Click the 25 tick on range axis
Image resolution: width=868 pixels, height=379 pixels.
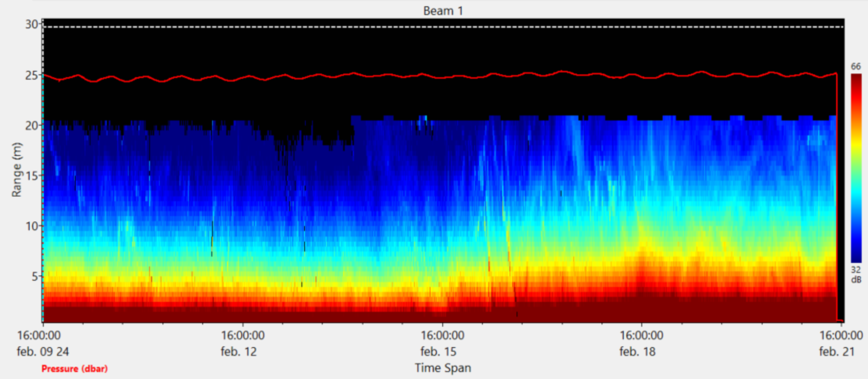[x=32, y=76]
